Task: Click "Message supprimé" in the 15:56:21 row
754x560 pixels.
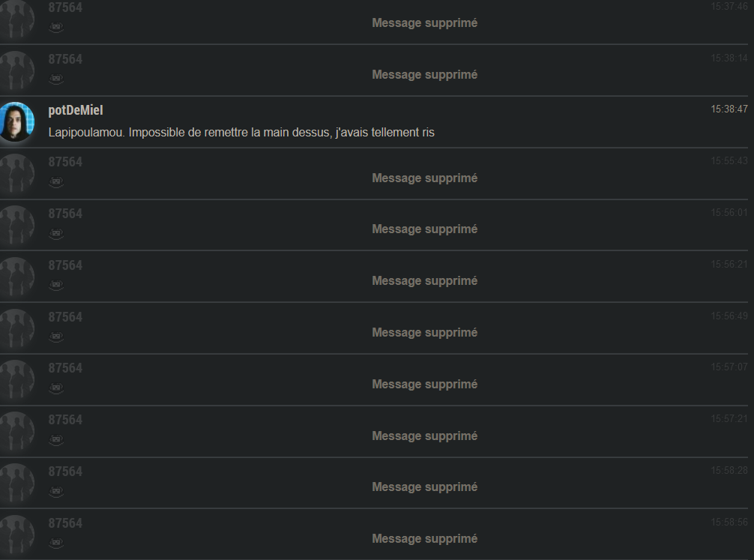Action: [424, 281]
